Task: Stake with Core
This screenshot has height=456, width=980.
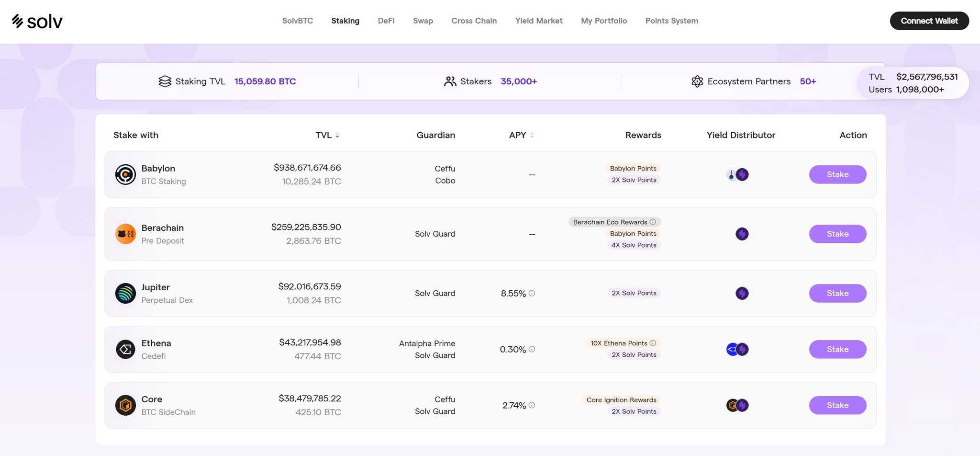Action: (x=837, y=405)
